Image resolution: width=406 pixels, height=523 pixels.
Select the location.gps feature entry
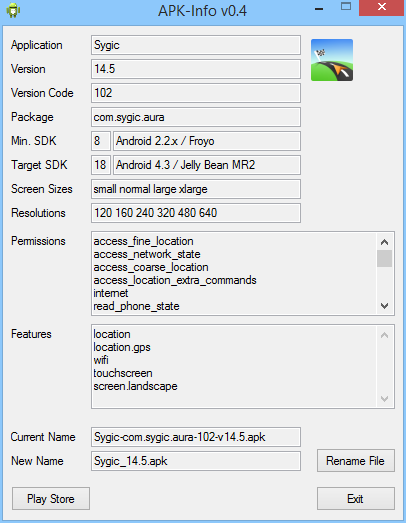click(122, 347)
